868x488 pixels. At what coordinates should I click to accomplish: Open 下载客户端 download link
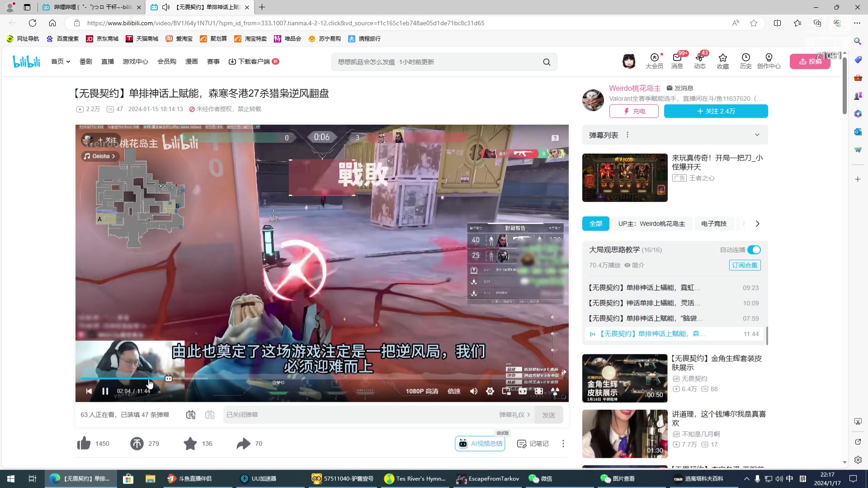[254, 61]
